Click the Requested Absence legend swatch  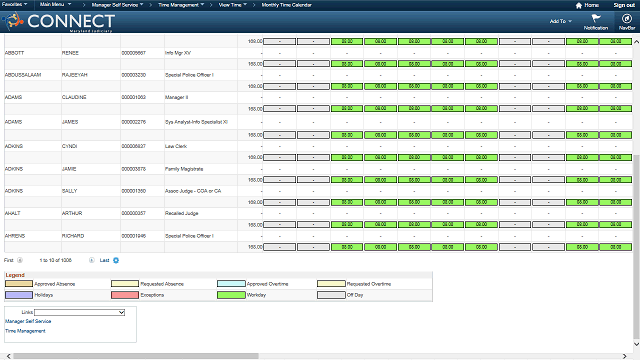pyautogui.click(x=125, y=284)
